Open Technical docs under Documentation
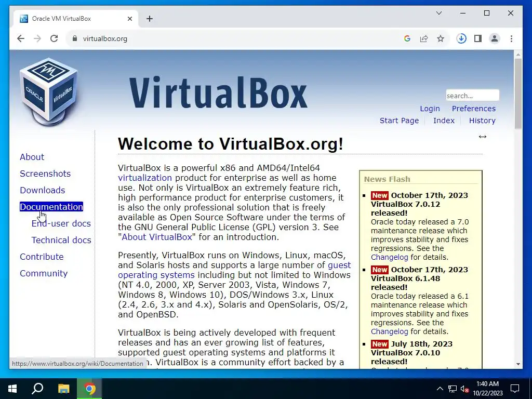 coord(61,240)
